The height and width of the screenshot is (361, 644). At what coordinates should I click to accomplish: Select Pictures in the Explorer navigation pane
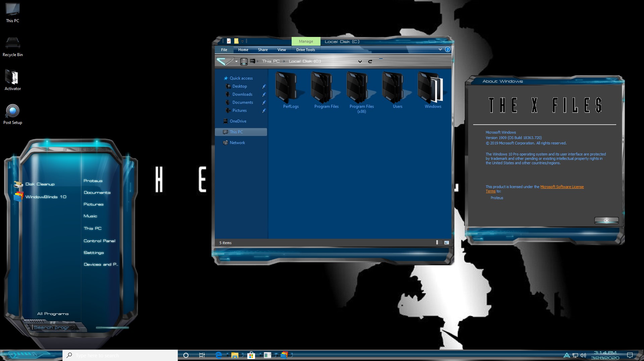(x=240, y=110)
